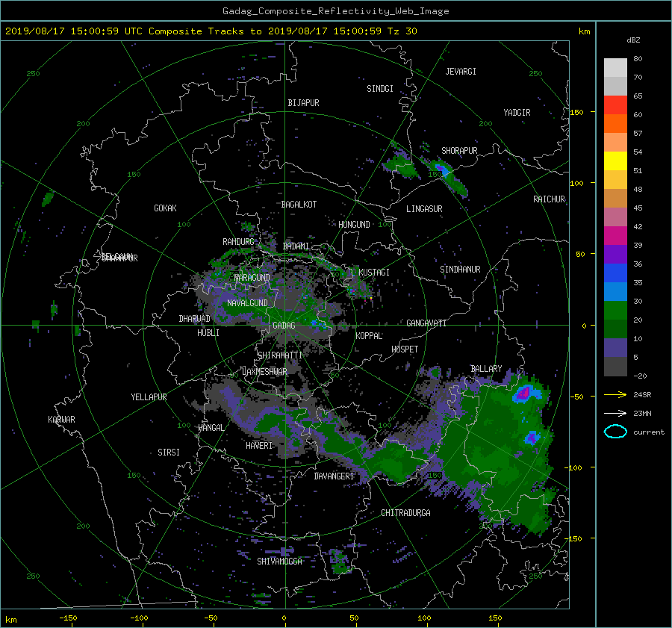The image size is (672, 628).
Task: Click the BIJAPUR city label
Action: (x=303, y=103)
